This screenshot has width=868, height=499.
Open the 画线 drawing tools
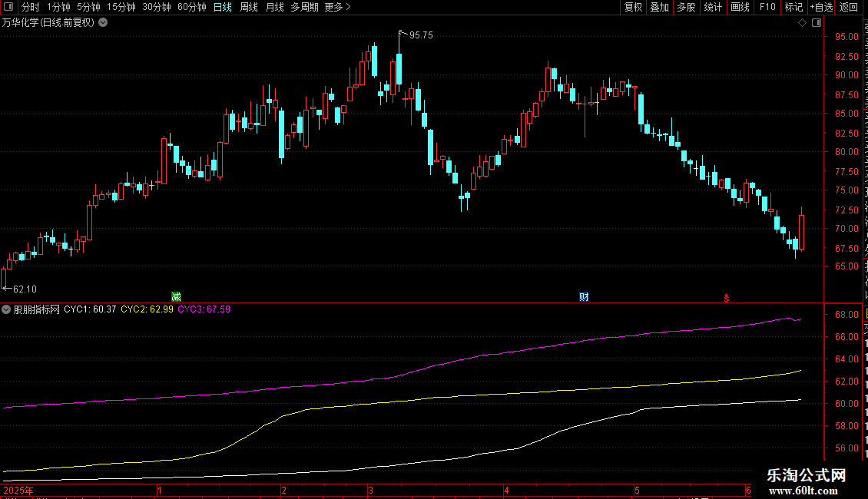coord(740,7)
